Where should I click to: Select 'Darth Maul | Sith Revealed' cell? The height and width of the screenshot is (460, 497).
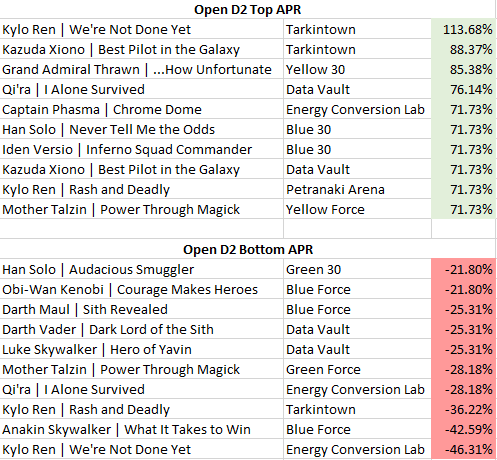click(x=141, y=309)
